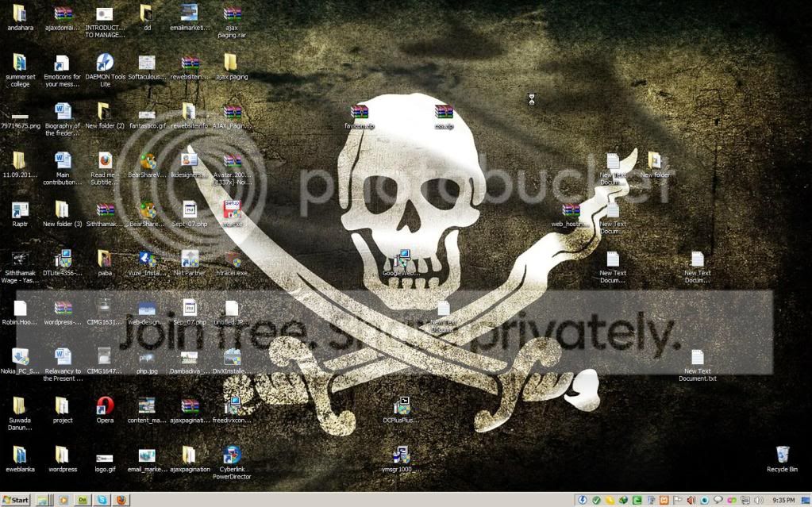Launch Dreamweaver from the taskbar quick launch
Viewport: 812px width, 507px height.
(x=83, y=500)
